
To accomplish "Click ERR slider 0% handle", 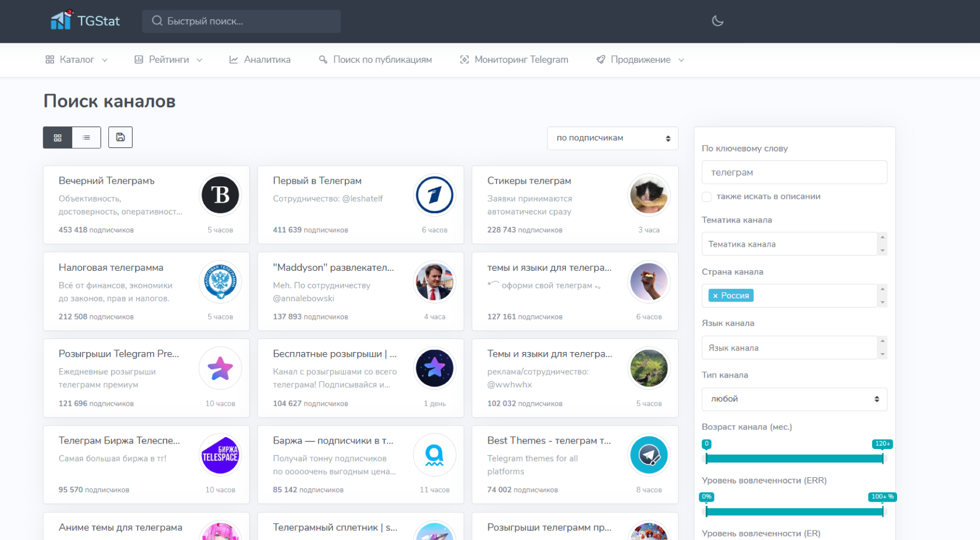I will pyautogui.click(x=706, y=511).
